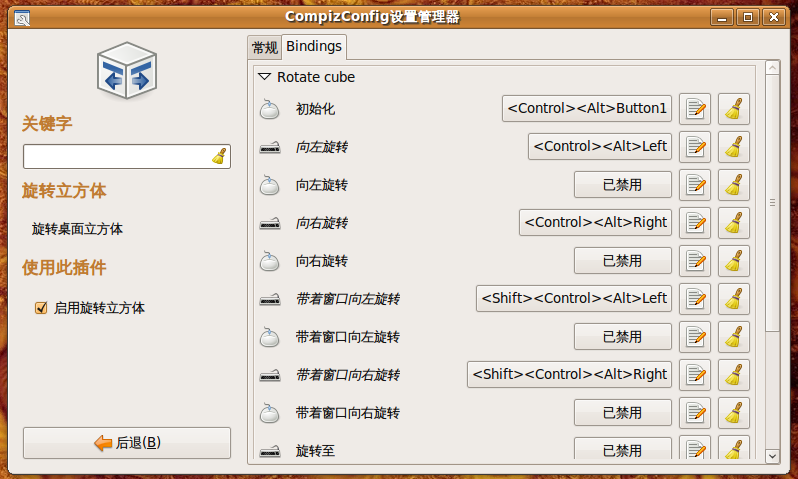The width and height of the screenshot is (798, 479).
Task: Click 已禁用 for mouse 带着窗口向右旋转
Action: (x=623, y=413)
